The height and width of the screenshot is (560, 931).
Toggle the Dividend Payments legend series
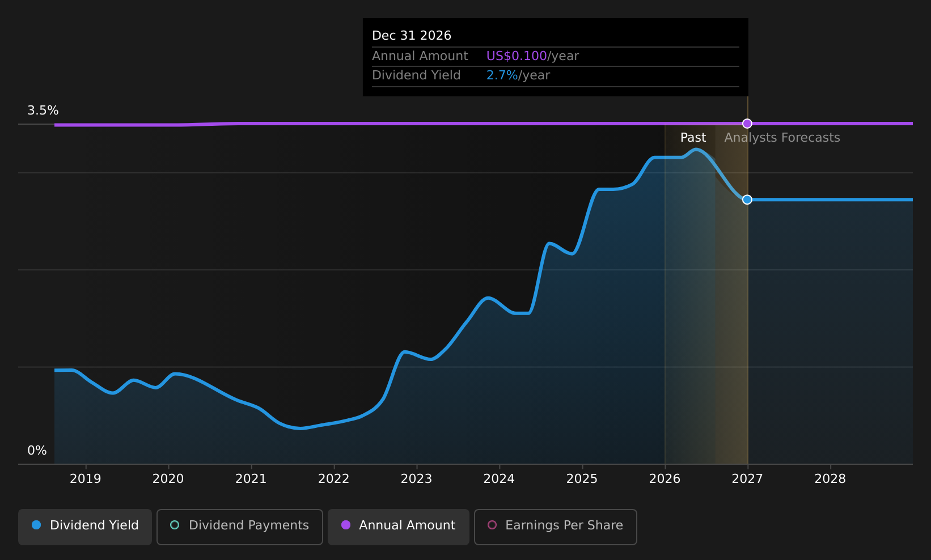tap(240, 527)
